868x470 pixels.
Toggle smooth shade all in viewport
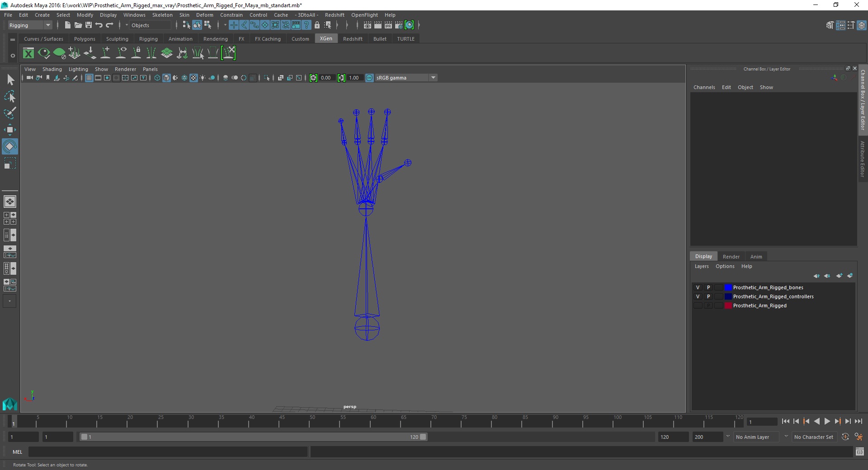pyautogui.click(x=166, y=78)
